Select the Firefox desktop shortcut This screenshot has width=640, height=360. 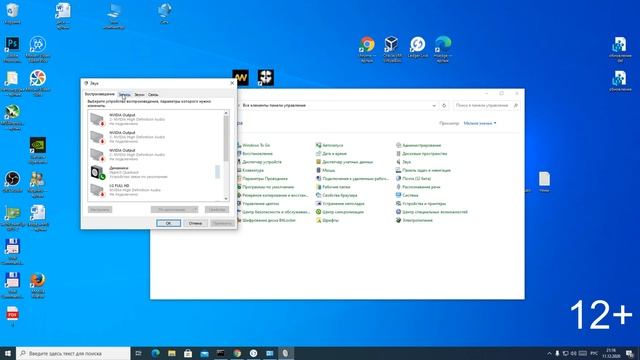pyautogui.click(x=38, y=285)
